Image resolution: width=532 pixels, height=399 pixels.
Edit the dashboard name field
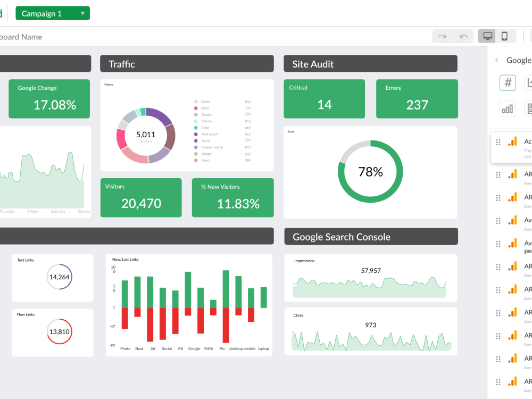pos(21,37)
